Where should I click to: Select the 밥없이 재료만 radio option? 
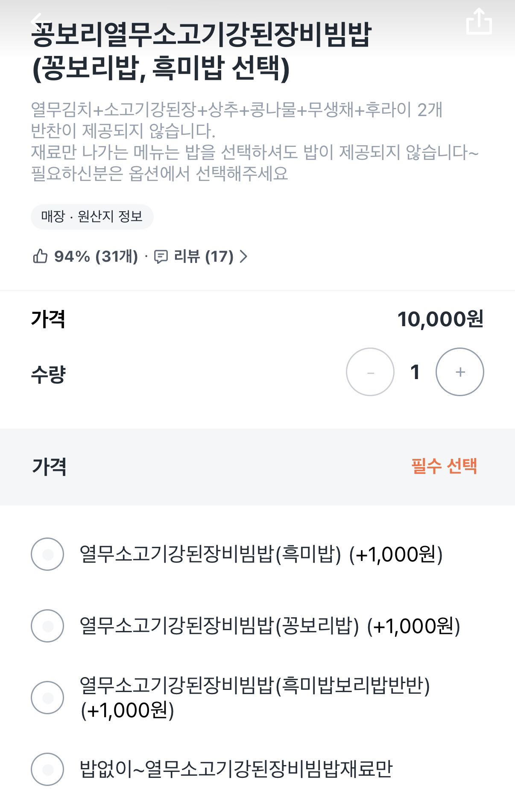click(47, 769)
